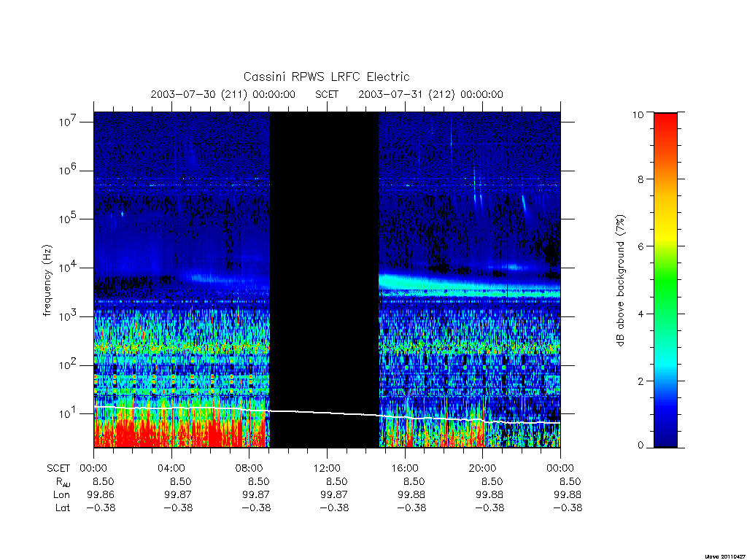Viewport: 747px width, 560px height.
Task: Click the colorbar label "6"
Action: pos(640,246)
